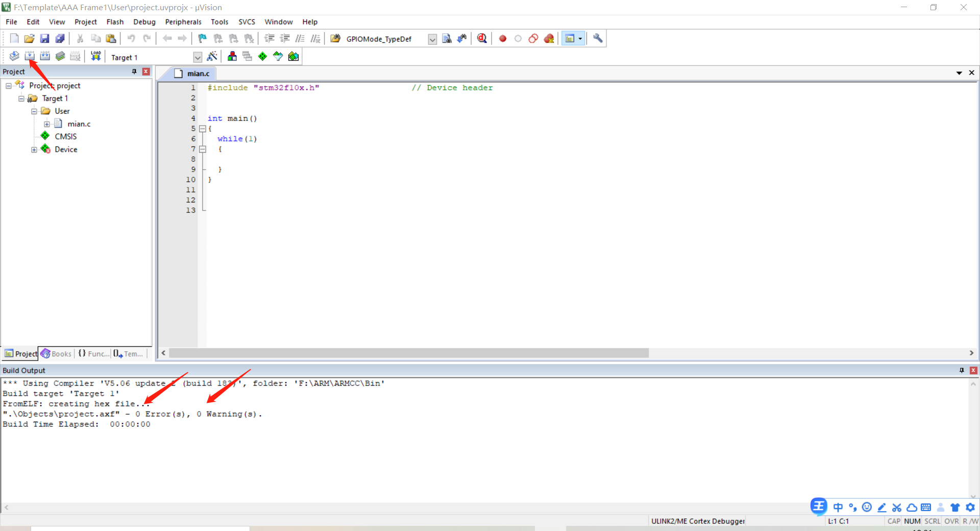Open Find in Files icon beside GPIOMode_TypeDef
980x531 pixels.
335,38
